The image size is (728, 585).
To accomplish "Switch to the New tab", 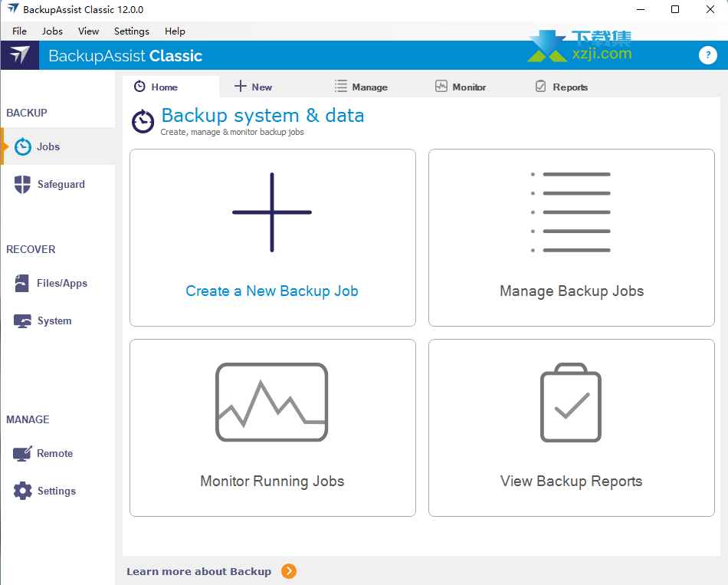I will [254, 87].
